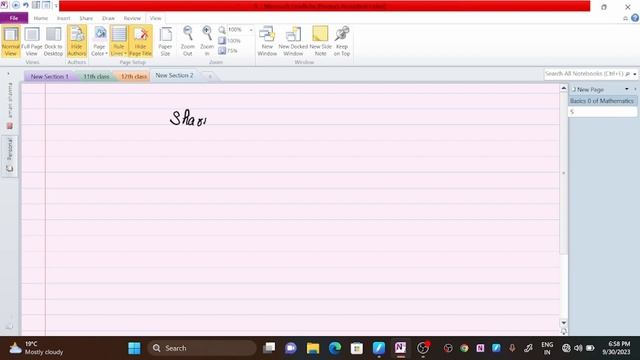The width and height of the screenshot is (640, 360).
Task: Click the Chrome tray icon
Action: point(464,348)
